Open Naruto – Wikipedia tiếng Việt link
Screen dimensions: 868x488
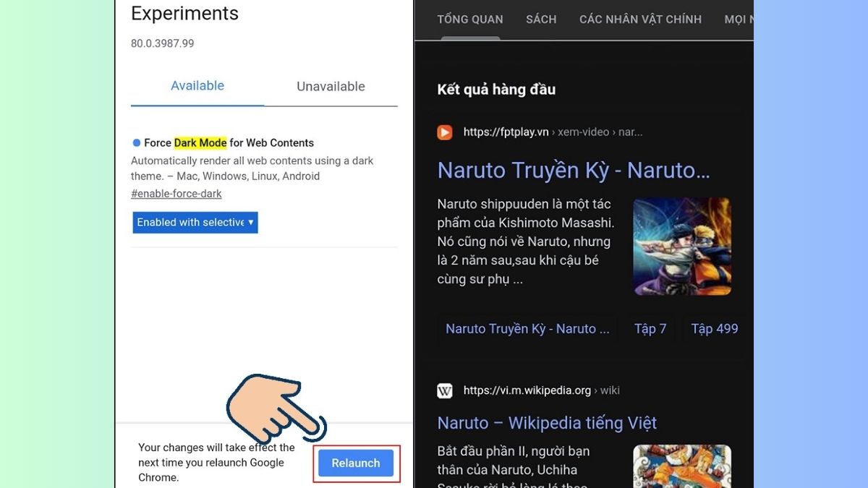[x=547, y=423]
